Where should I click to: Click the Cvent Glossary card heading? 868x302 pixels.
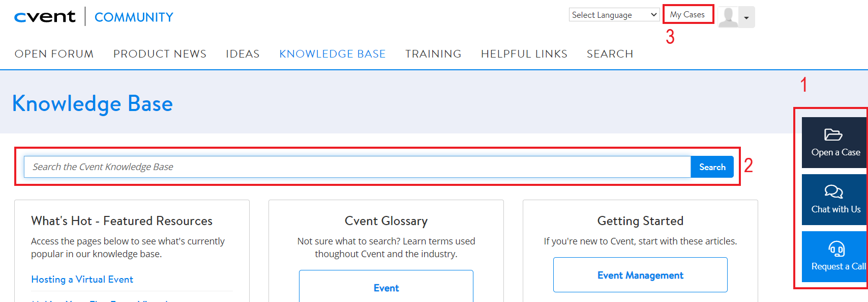(386, 221)
